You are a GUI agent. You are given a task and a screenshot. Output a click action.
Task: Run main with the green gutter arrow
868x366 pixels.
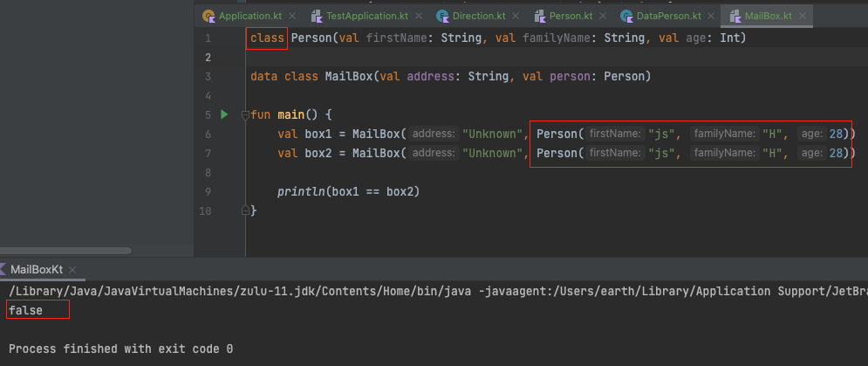pyautogui.click(x=224, y=114)
